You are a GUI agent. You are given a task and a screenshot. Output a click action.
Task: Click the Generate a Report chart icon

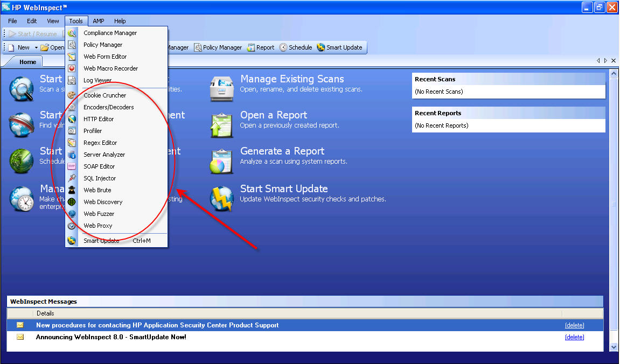222,161
